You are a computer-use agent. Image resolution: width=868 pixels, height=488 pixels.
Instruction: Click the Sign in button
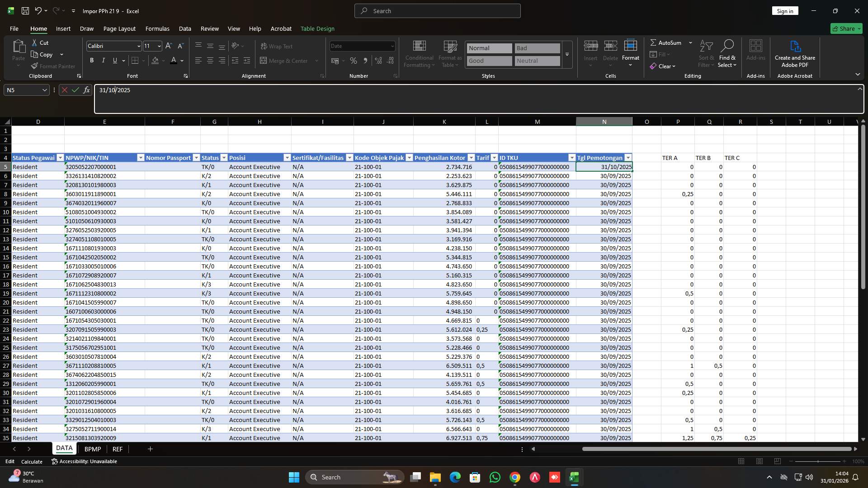785,11
